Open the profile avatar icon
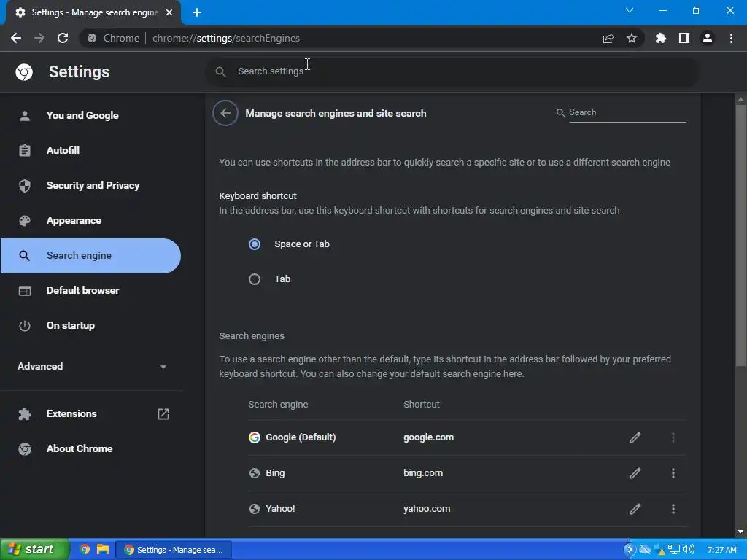The image size is (747, 560). (708, 38)
